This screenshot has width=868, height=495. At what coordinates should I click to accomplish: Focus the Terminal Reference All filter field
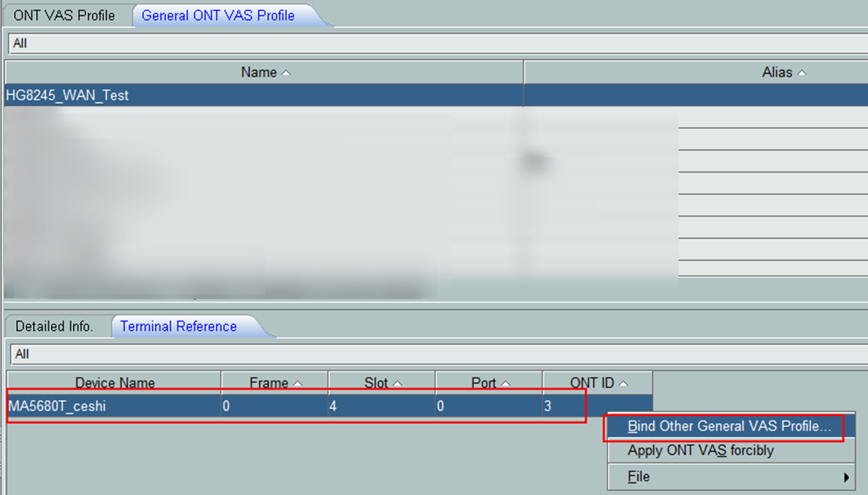click(x=435, y=354)
